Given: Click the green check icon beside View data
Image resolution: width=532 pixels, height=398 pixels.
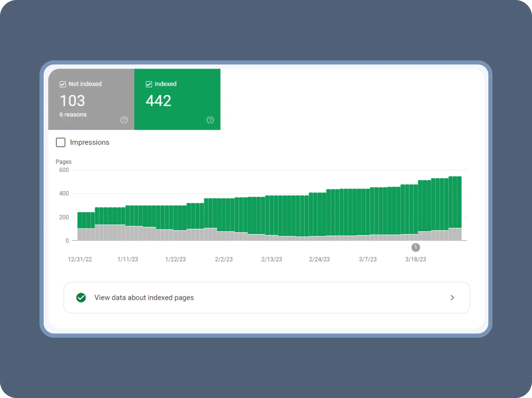Looking at the screenshot, I should tap(81, 298).
